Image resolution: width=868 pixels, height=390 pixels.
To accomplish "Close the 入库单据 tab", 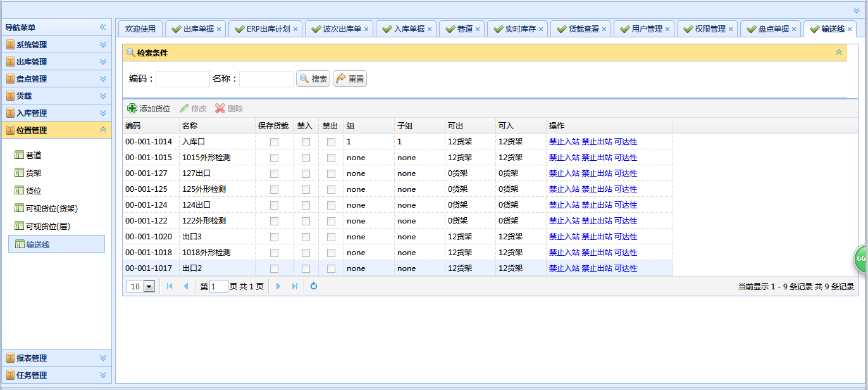I will (x=429, y=29).
